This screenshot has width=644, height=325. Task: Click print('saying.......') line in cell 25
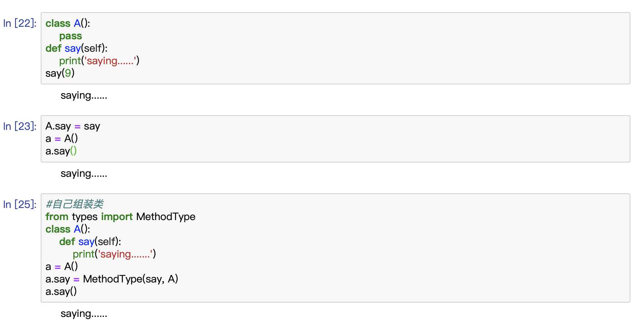click(114, 254)
